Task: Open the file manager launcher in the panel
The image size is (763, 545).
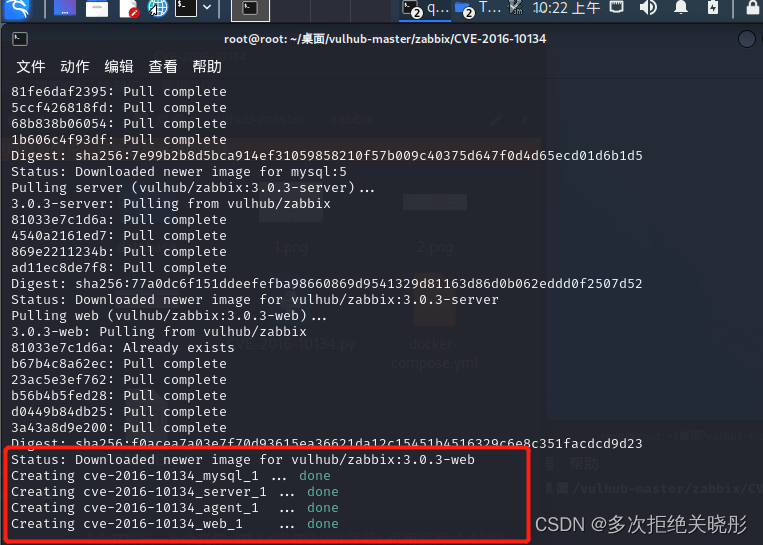Action: pos(97,8)
